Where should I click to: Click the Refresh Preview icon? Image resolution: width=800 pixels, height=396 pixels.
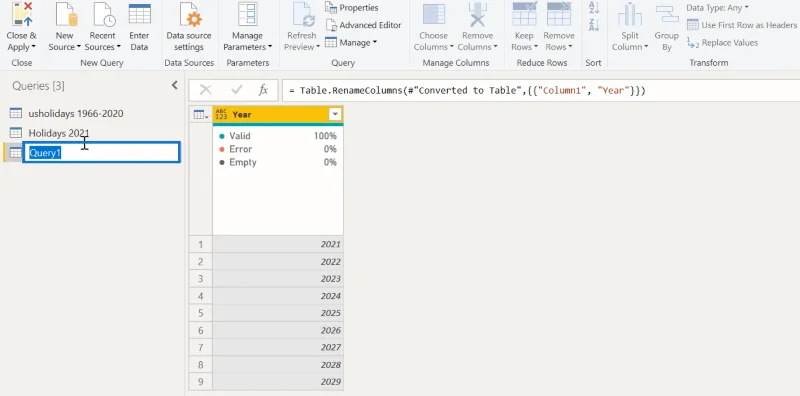pos(303,14)
